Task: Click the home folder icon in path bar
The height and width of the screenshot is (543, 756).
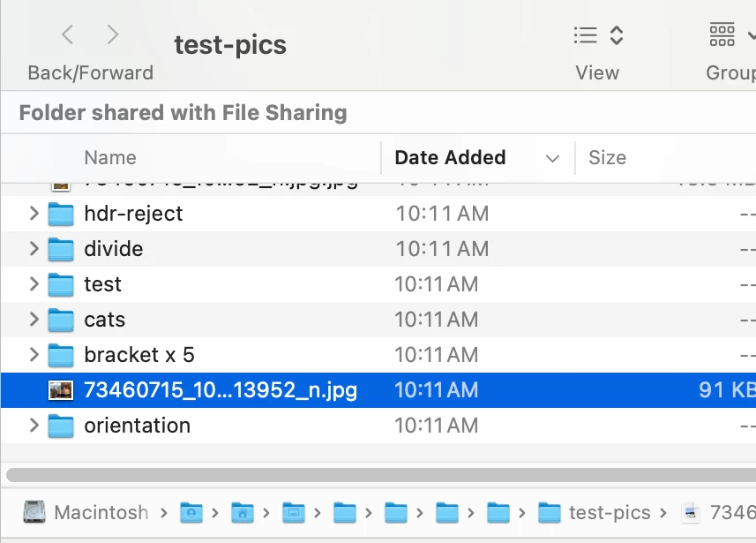Action: click(243, 512)
